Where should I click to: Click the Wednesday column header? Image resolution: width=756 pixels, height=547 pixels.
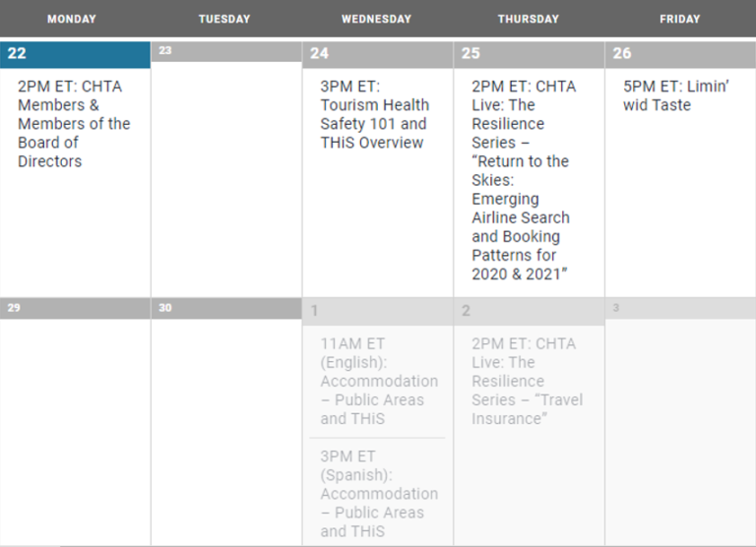point(377,20)
